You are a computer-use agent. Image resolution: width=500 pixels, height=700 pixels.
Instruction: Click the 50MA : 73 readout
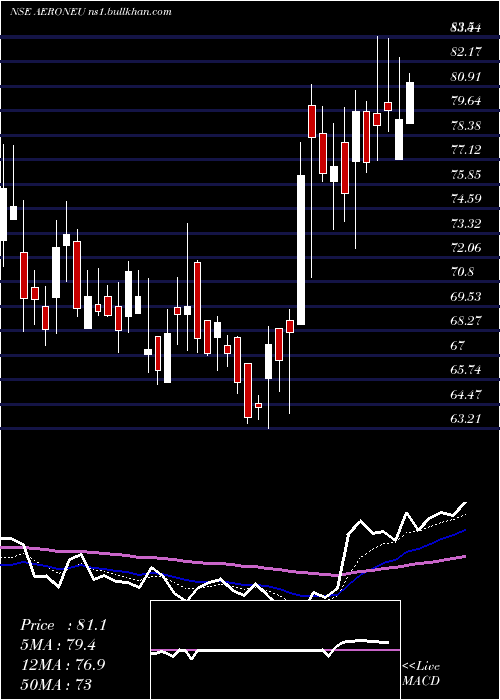56,684
